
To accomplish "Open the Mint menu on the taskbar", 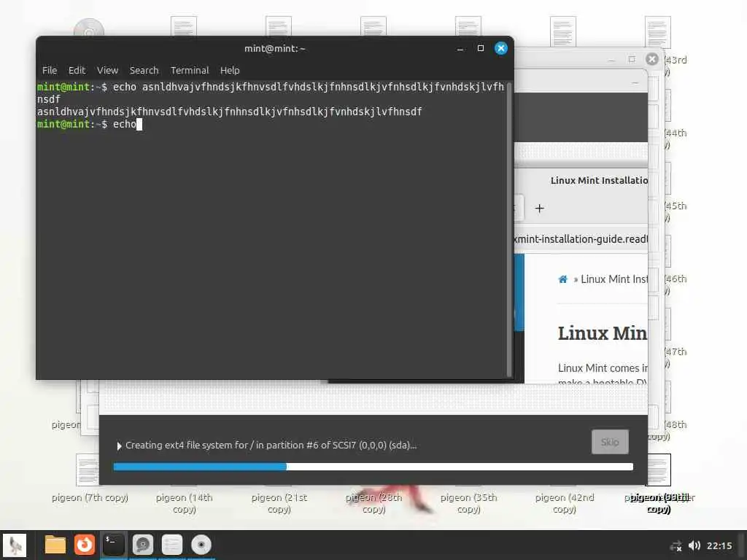I will (x=15, y=545).
